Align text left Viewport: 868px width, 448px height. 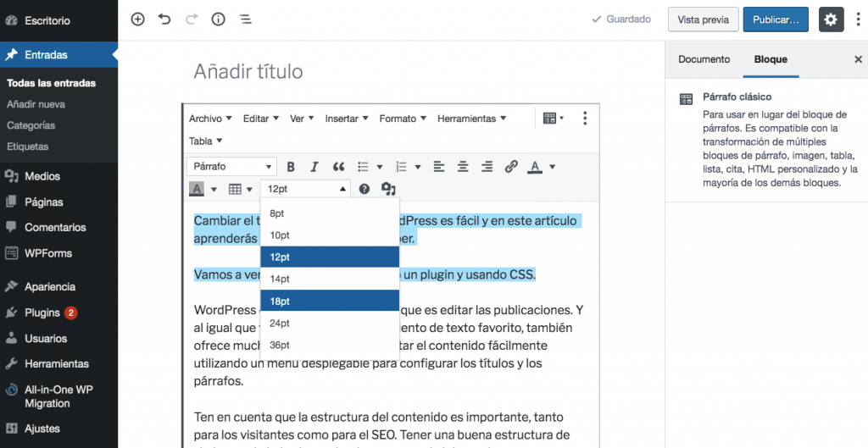coord(439,167)
